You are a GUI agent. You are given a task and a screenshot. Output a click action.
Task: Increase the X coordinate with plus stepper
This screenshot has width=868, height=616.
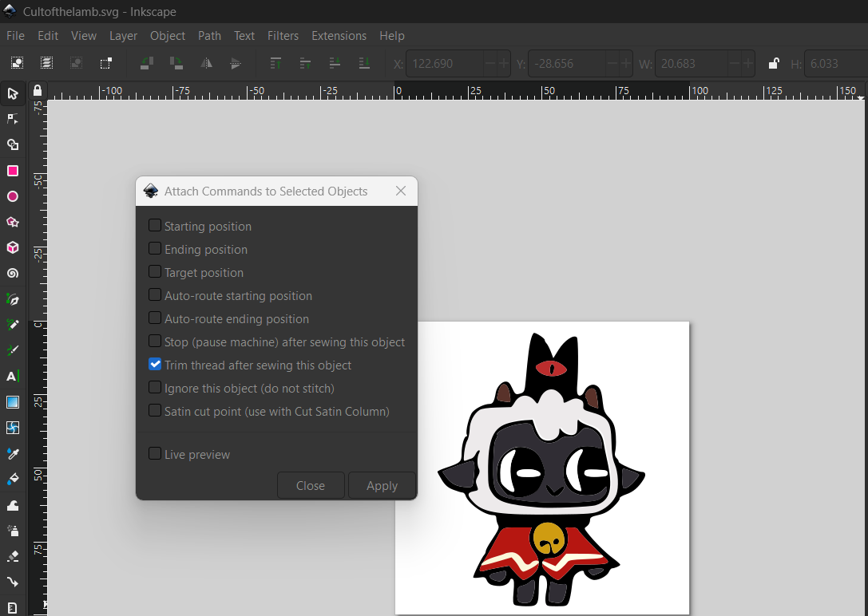tap(503, 64)
